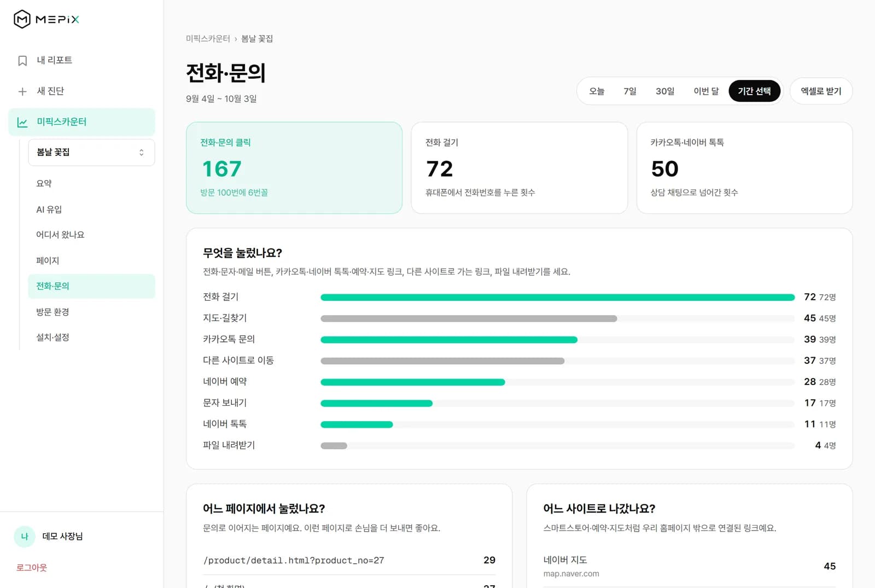Click the 어느 페이지에서 눌렀나요? heading
The height and width of the screenshot is (588, 875).
(x=264, y=509)
